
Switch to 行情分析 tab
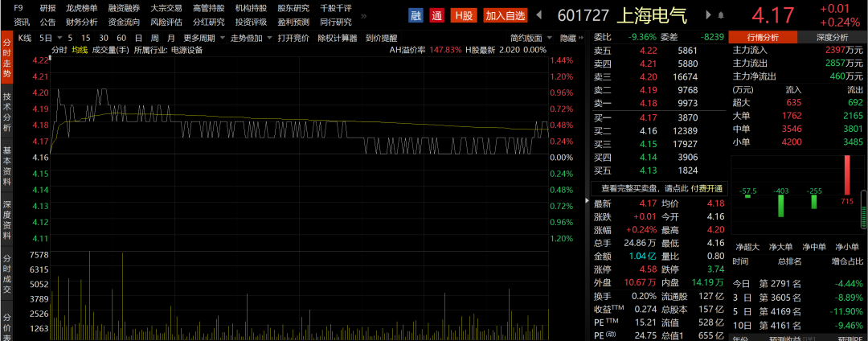[763, 37]
